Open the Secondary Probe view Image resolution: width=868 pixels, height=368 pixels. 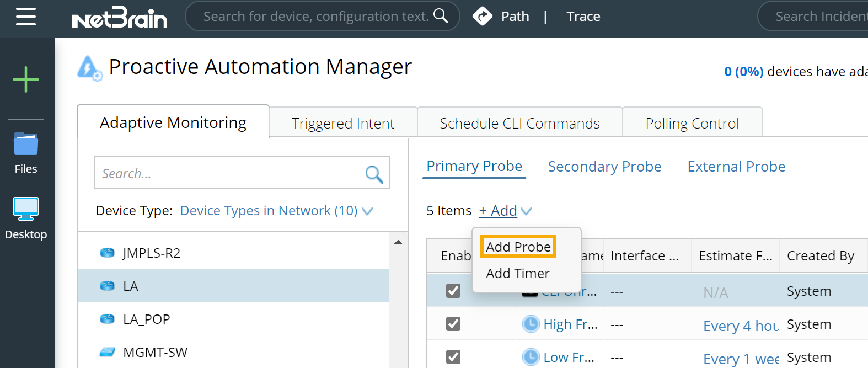[604, 167]
